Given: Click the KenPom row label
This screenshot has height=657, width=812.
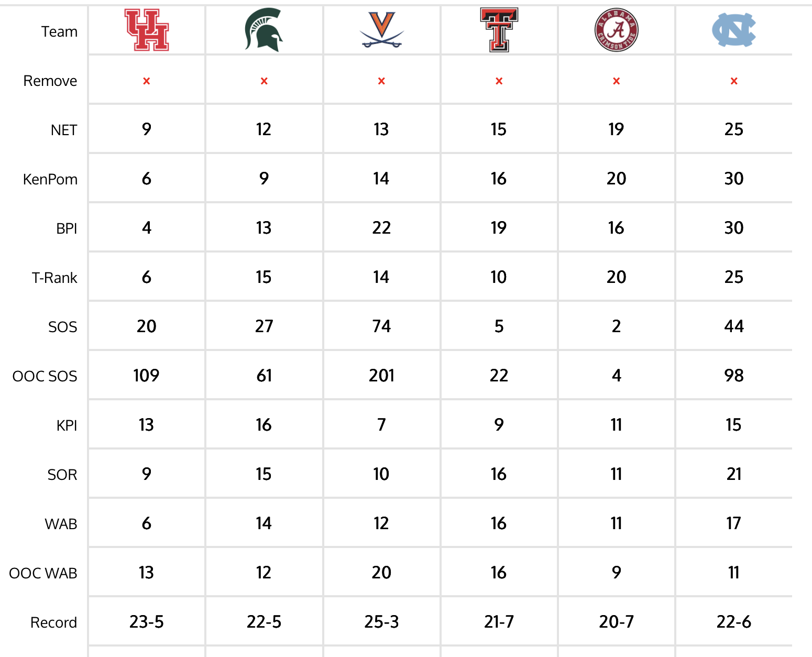Looking at the screenshot, I should point(50,180).
